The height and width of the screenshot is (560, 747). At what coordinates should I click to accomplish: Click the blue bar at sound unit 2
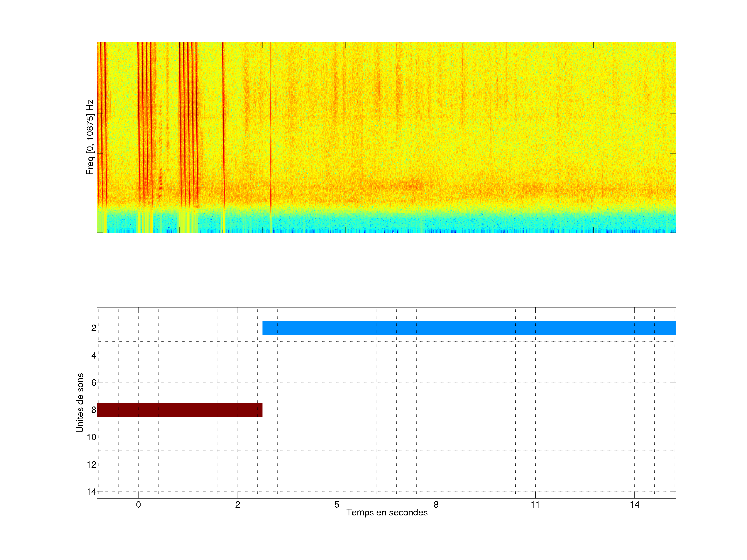coord(469,328)
